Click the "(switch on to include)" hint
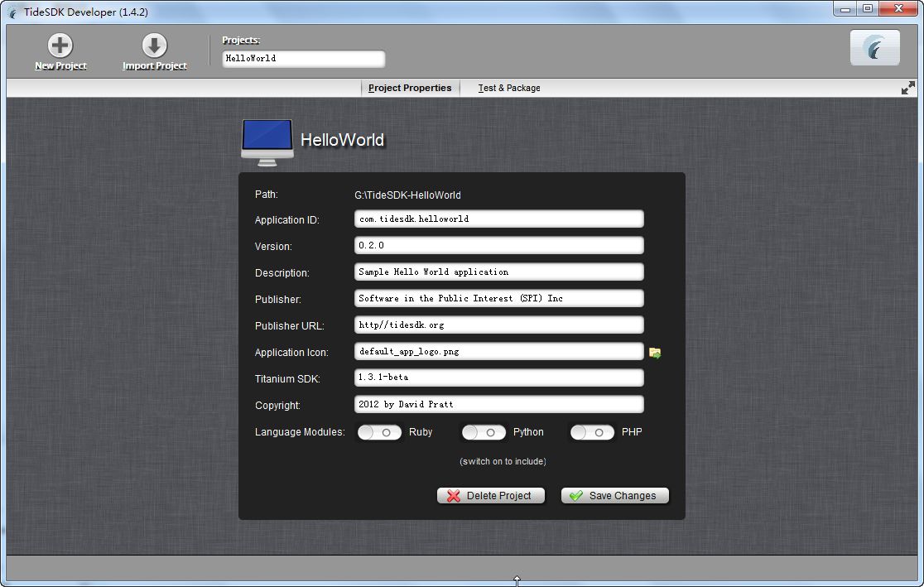924x587 pixels. pyautogui.click(x=503, y=461)
